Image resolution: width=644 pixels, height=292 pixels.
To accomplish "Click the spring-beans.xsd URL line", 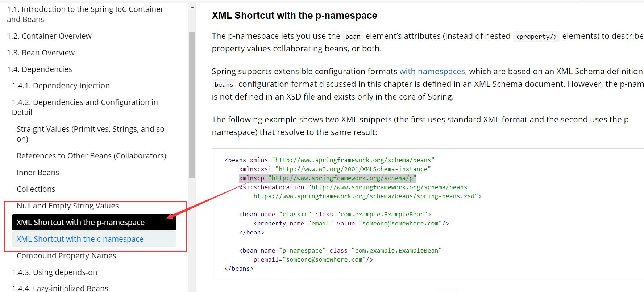I will pyautogui.click(x=367, y=196).
